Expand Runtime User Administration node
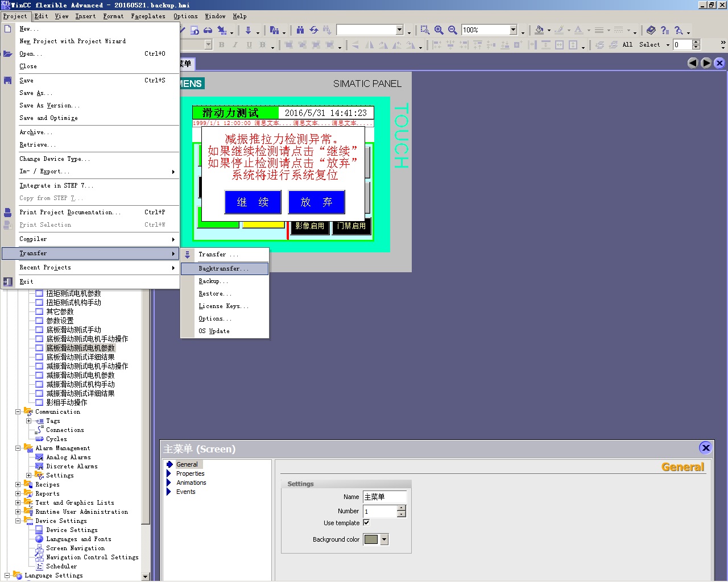 tap(18, 512)
